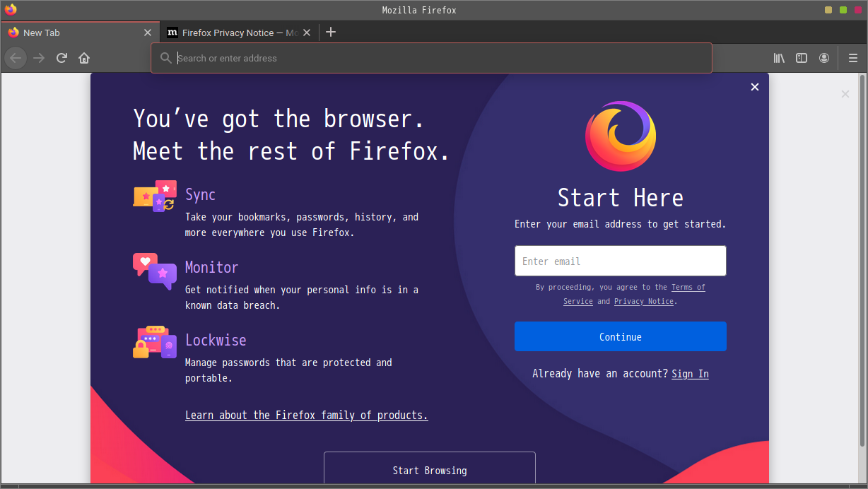Close the window with red button
868x489 pixels.
[x=857, y=10]
